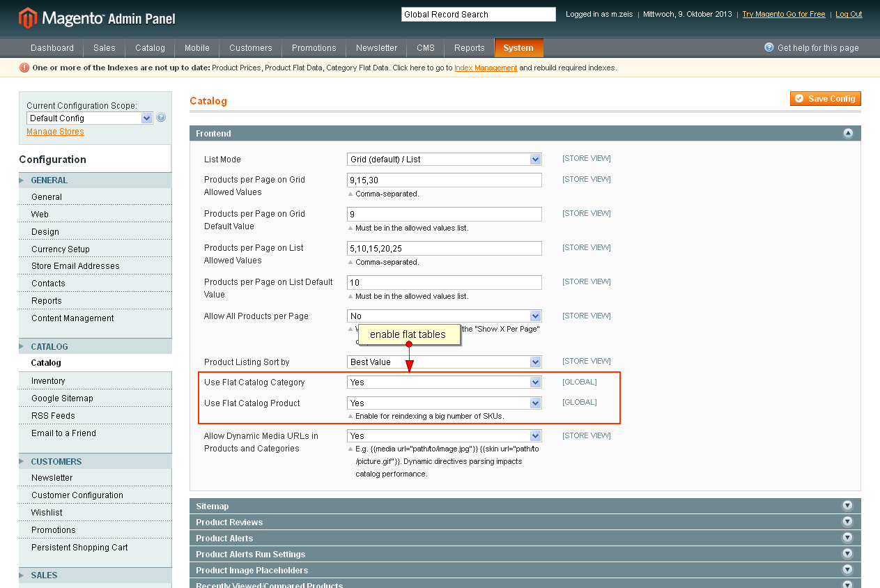Expand the Sitemap section header

[525, 506]
